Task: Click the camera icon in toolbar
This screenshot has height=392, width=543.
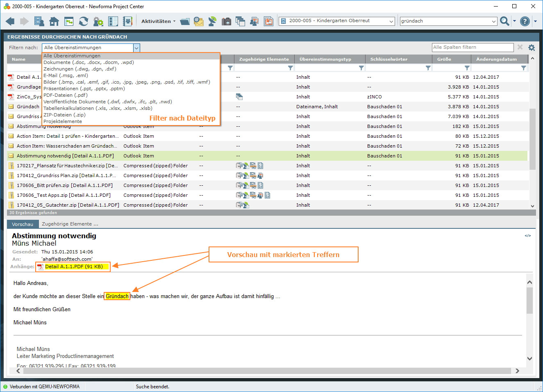Action: (x=226, y=21)
